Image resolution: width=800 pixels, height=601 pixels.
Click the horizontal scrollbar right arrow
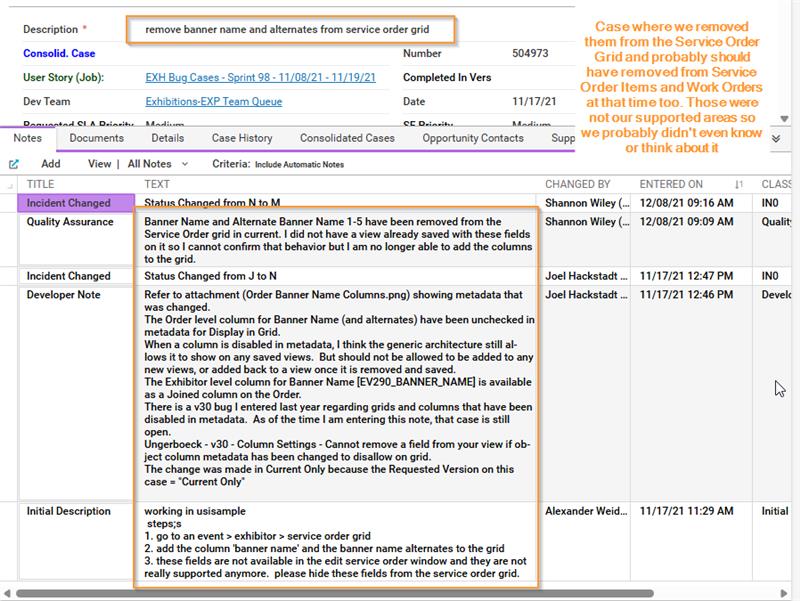point(784,593)
